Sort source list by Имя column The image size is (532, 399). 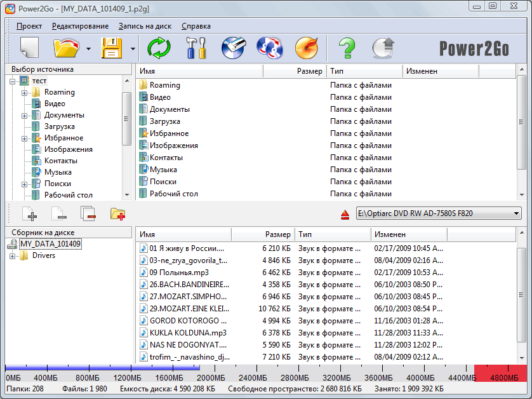coord(199,71)
